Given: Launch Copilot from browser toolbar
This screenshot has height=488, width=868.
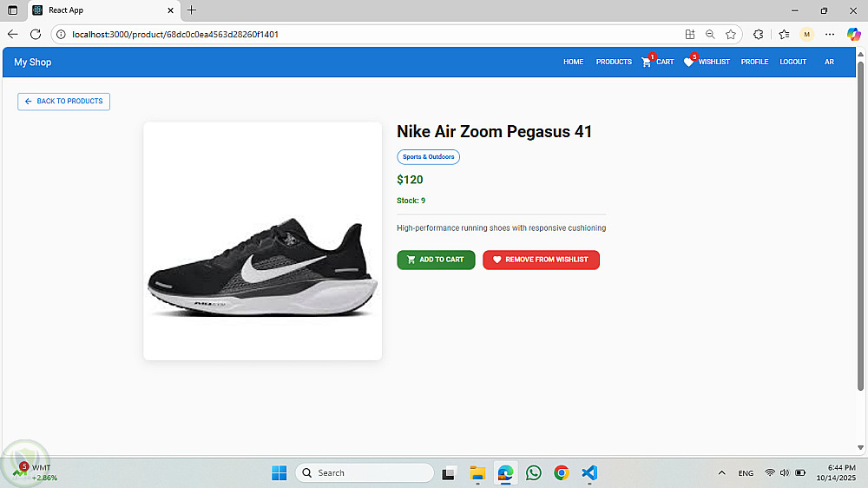Looking at the screenshot, I should pyautogui.click(x=853, y=35).
